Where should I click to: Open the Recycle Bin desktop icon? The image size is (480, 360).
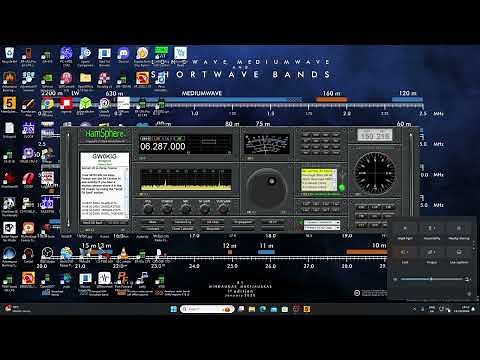click(9, 55)
